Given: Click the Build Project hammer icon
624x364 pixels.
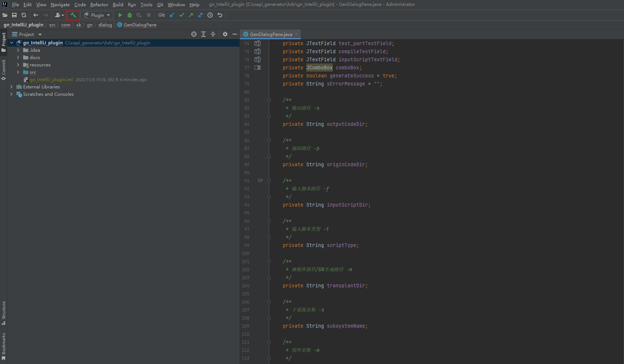Looking at the screenshot, I should (x=73, y=15).
